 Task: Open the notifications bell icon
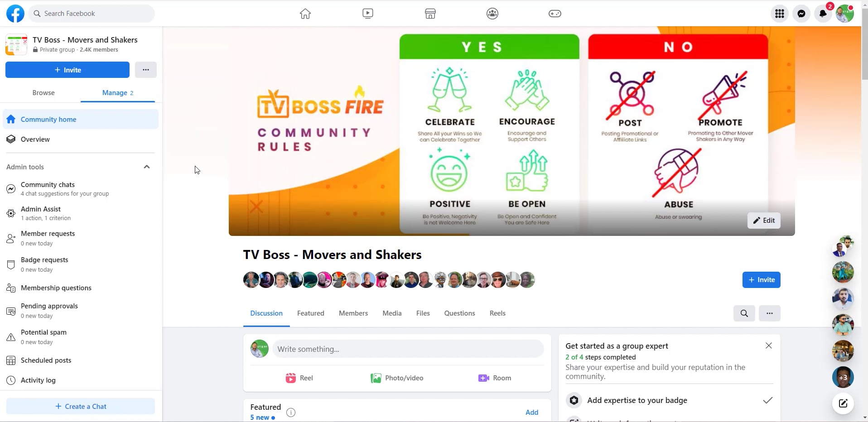[x=823, y=14]
